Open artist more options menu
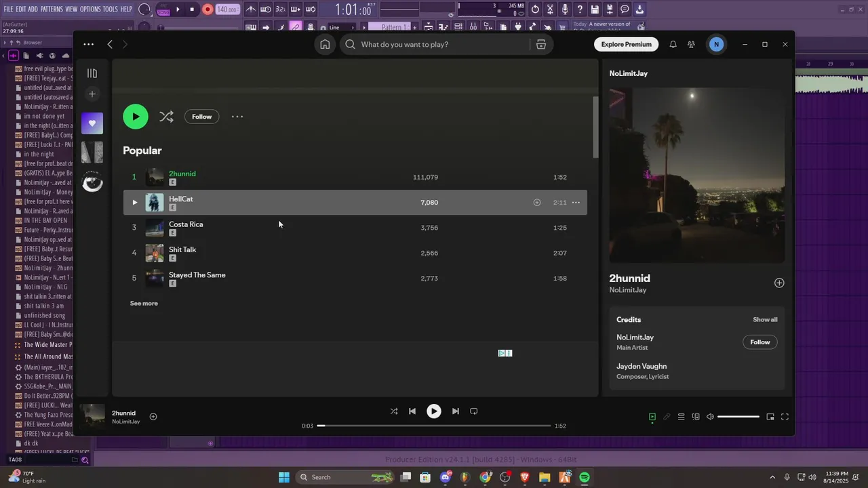Screen dimensions: 868x488 pos(237,117)
